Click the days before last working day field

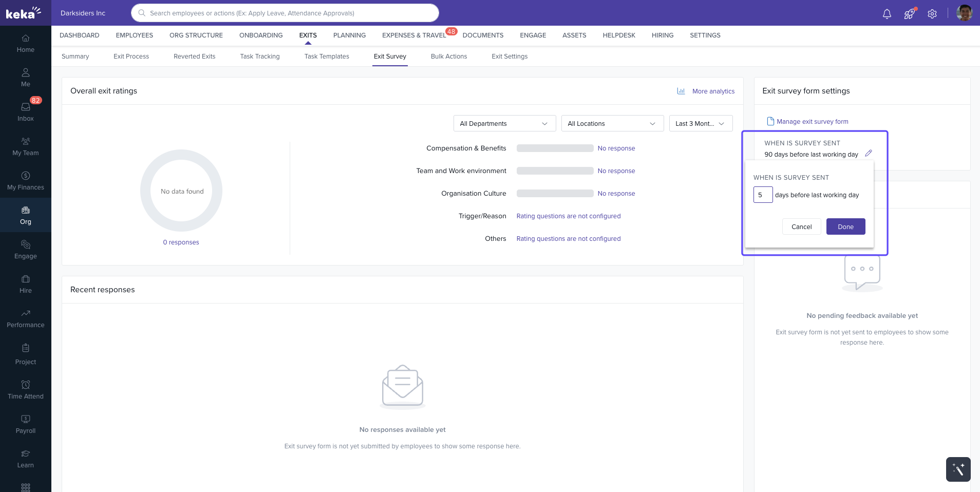(x=763, y=195)
